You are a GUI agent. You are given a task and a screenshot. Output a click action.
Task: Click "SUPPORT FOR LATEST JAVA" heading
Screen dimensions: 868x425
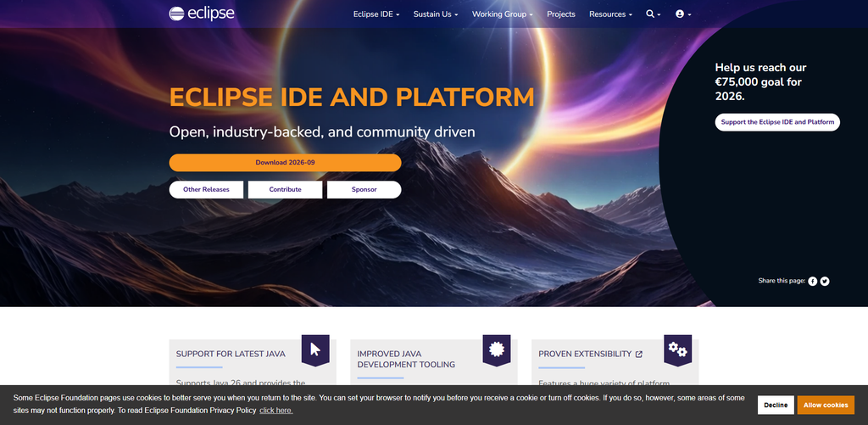[x=231, y=354]
